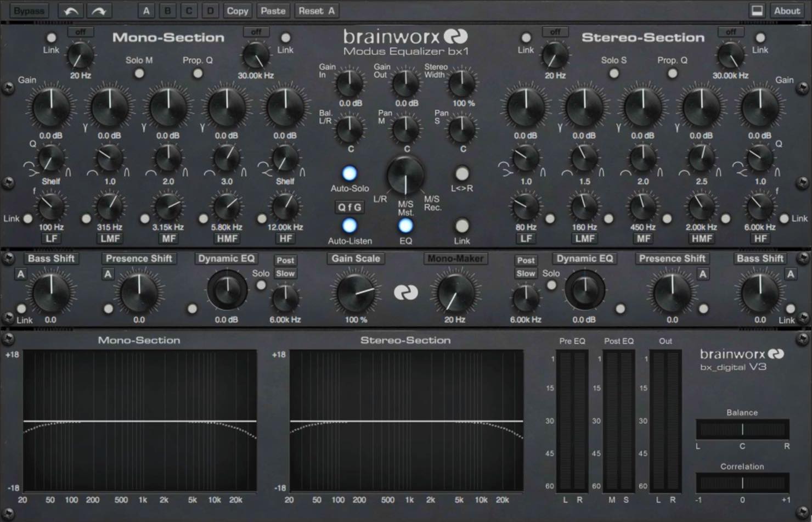Toggle the Mono-Section Prop. Q LED
This screenshot has width=812, height=522.
point(198,73)
